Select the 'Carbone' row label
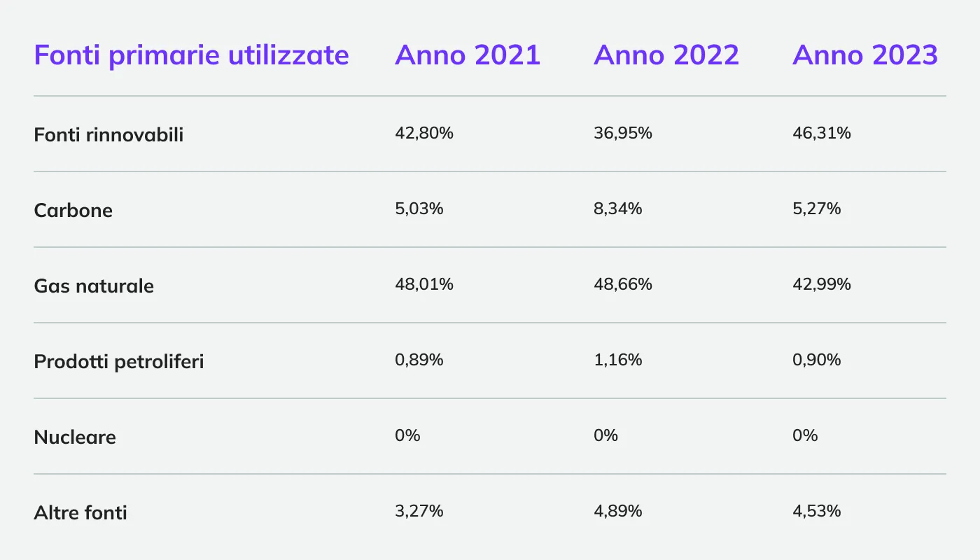The width and height of the screenshot is (980, 560). [73, 210]
